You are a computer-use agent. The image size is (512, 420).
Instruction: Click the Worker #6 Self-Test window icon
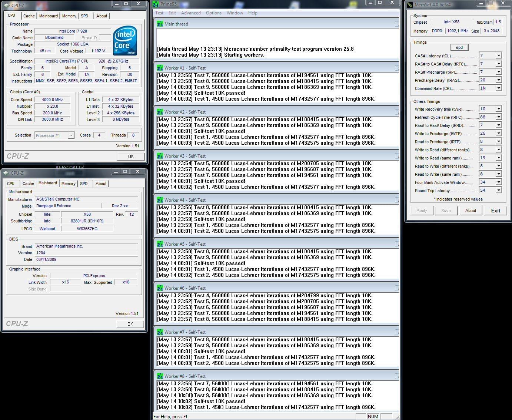(160, 288)
